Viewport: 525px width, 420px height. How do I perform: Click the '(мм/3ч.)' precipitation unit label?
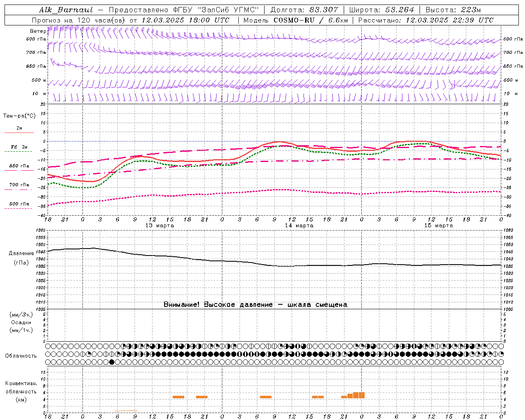(21, 315)
